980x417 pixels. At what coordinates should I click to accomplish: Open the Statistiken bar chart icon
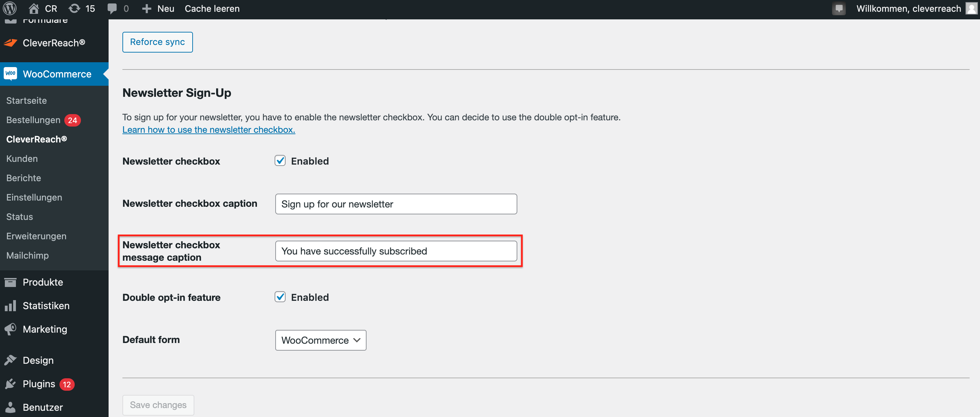pyautogui.click(x=10, y=306)
